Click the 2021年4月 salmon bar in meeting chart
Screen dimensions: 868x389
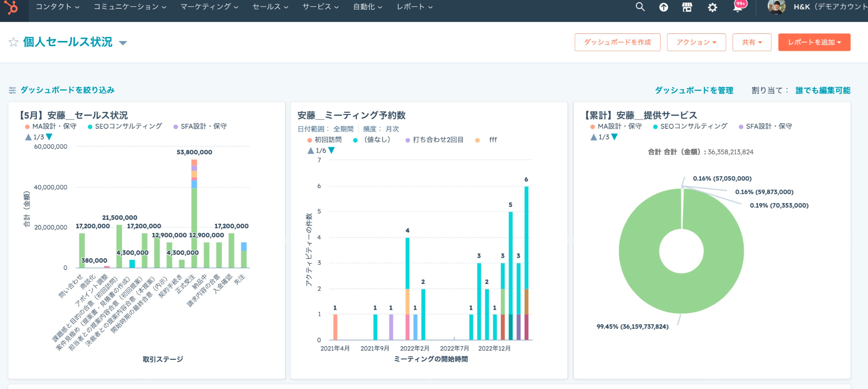click(335, 327)
